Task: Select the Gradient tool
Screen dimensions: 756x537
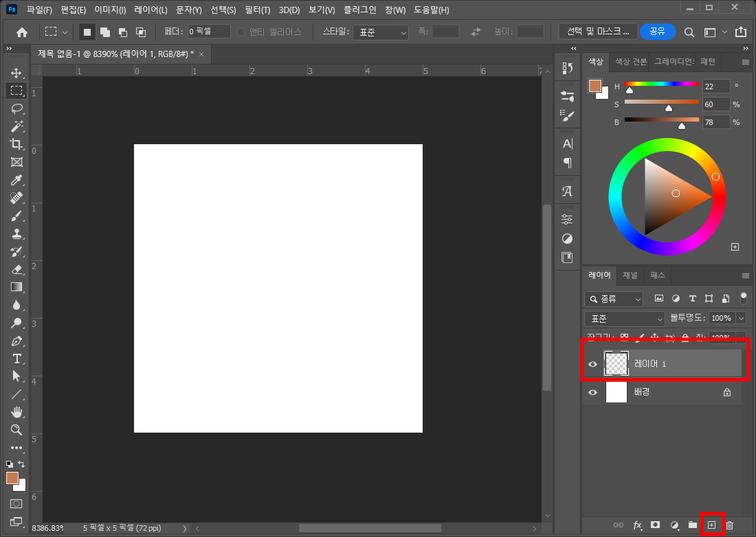Action: [x=16, y=287]
